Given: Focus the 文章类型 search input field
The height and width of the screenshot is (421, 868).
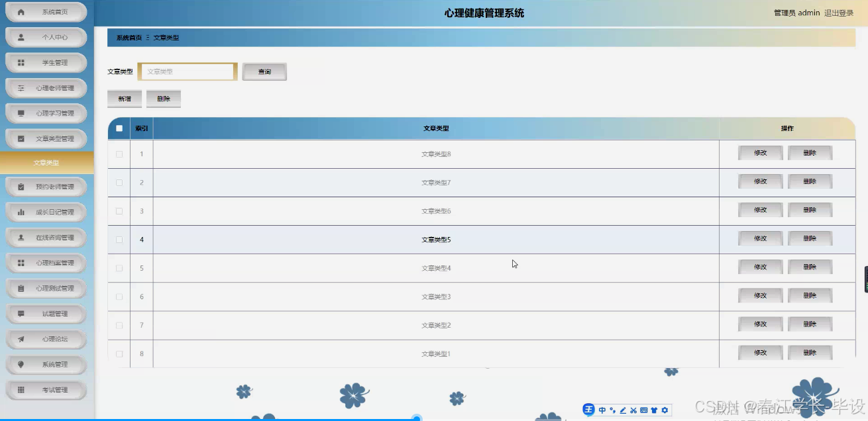Looking at the screenshot, I should point(188,71).
